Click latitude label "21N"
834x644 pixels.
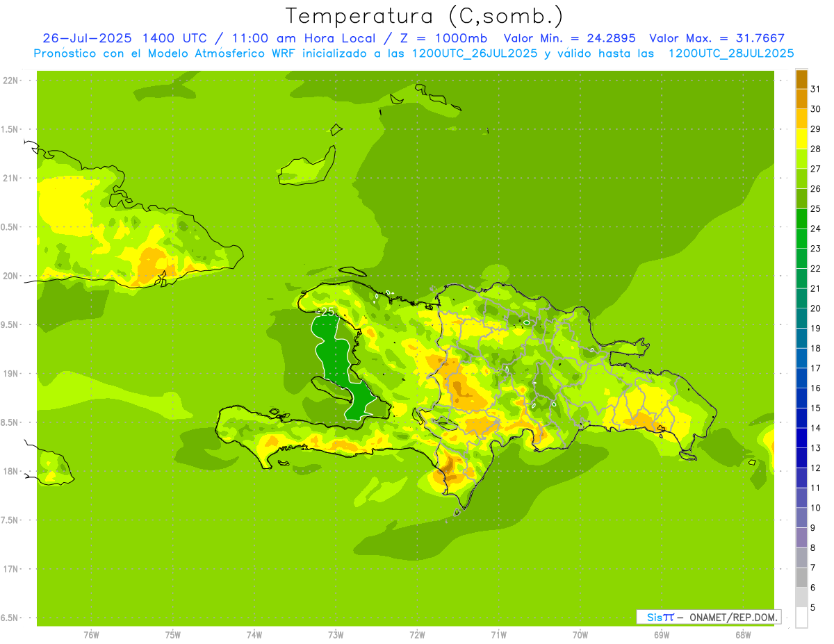[x=10, y=178]
